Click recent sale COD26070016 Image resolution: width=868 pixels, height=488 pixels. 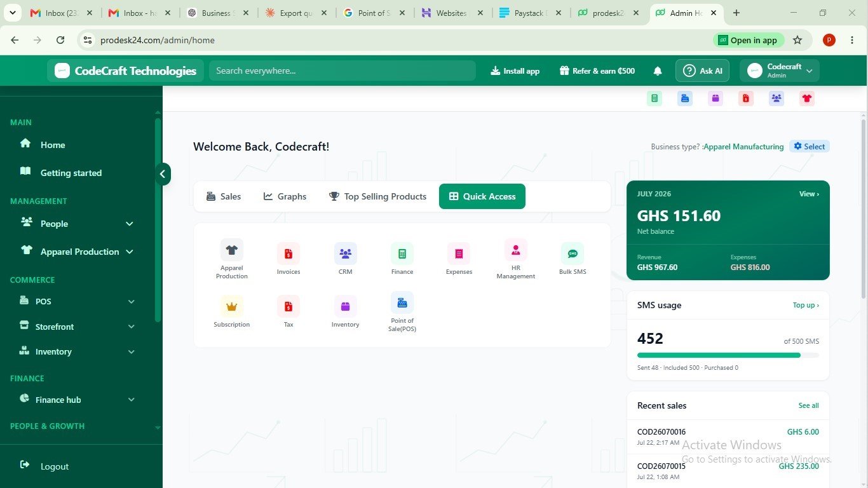728,437
